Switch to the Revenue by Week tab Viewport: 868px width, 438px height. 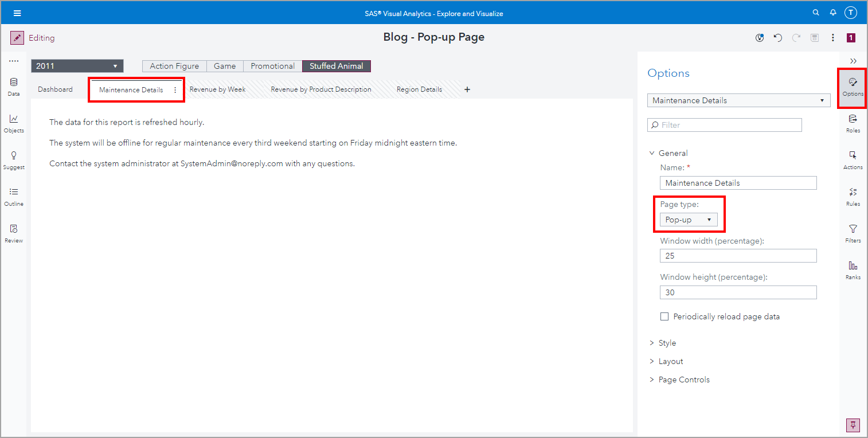pyautogui.click(x=217, y=89)
